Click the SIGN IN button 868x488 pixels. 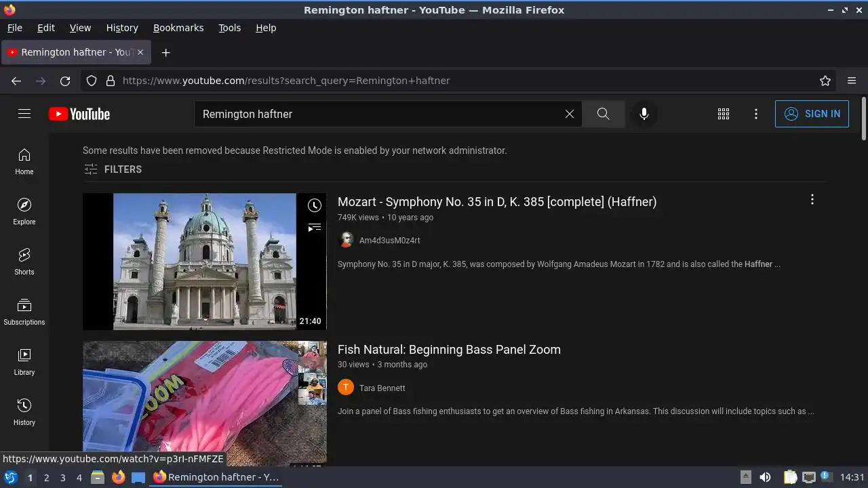(x=812, y=114)
